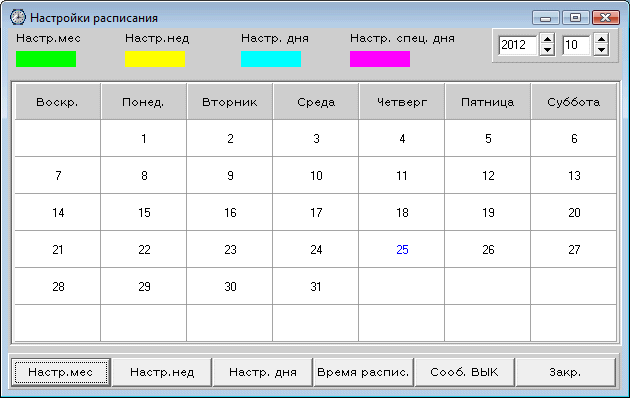Click day 28 in the calendar
This screenshot has height=398, width=630.
pyautogui.click(x=57, y=286)
